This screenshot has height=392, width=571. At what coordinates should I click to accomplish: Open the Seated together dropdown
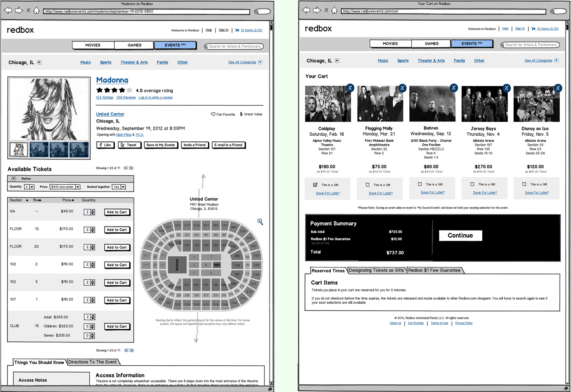tap(119, 187)
